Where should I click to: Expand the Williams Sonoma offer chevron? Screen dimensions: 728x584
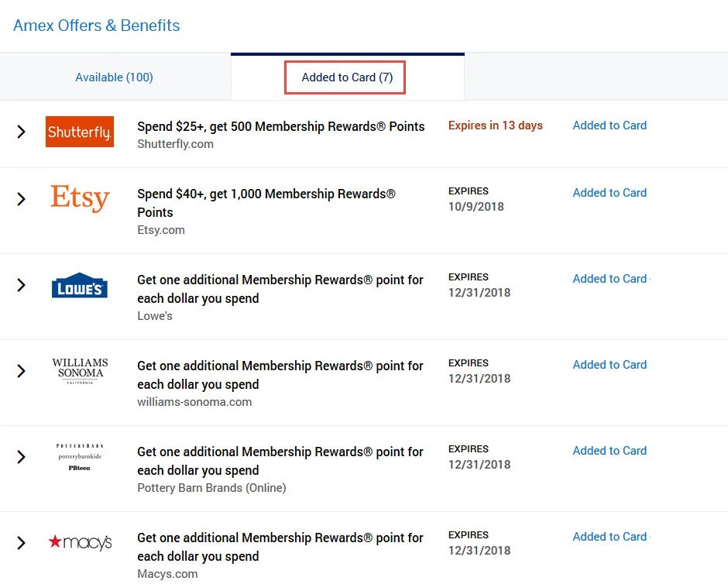point(21,370)
